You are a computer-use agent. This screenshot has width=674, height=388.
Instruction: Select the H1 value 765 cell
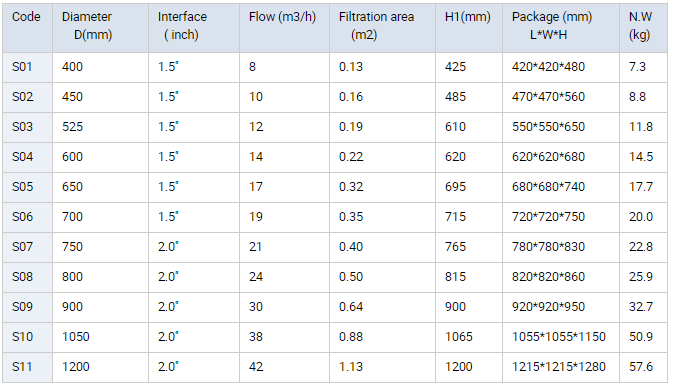coord(469,247)
